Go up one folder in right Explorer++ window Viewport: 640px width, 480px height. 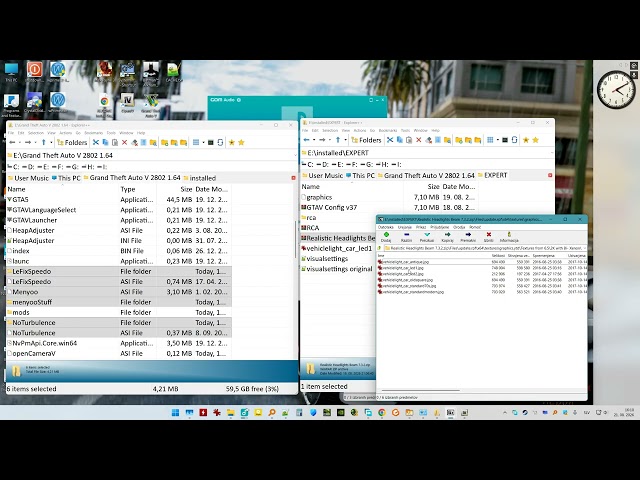338,140
